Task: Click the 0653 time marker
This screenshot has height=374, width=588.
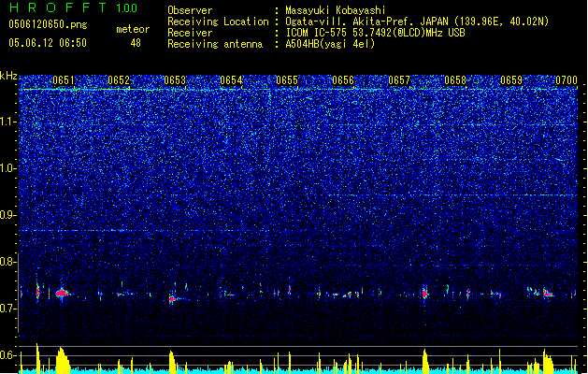Action: point(175,80)
